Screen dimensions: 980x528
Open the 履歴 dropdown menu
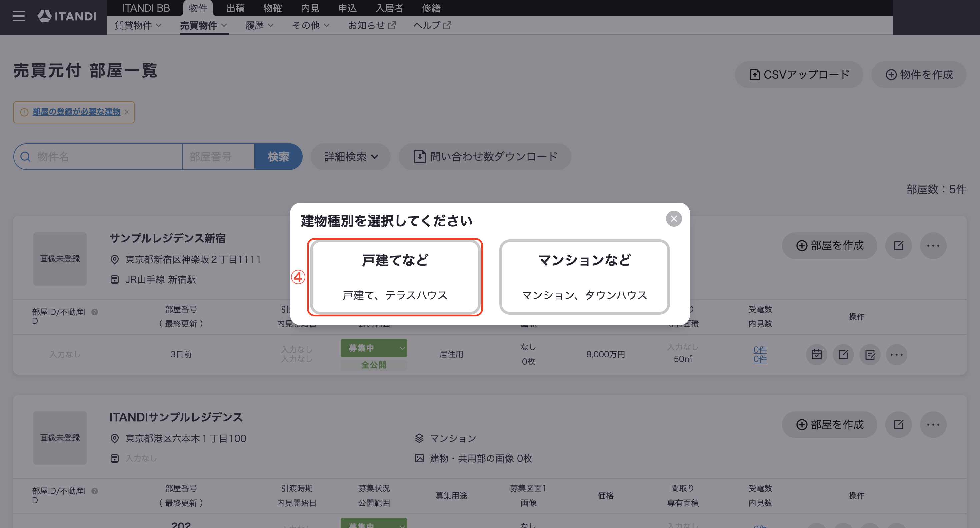tap(259, 25)
